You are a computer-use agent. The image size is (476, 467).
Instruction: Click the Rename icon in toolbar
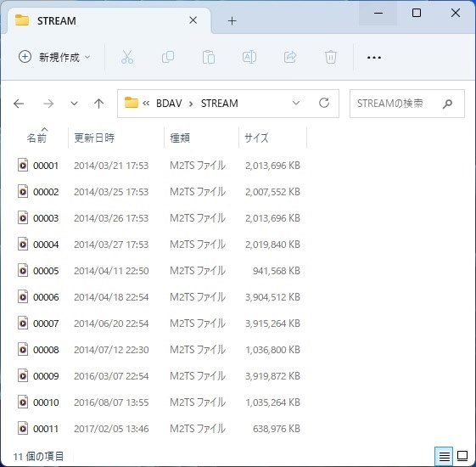pyautogui.click(x=249, y=57)
